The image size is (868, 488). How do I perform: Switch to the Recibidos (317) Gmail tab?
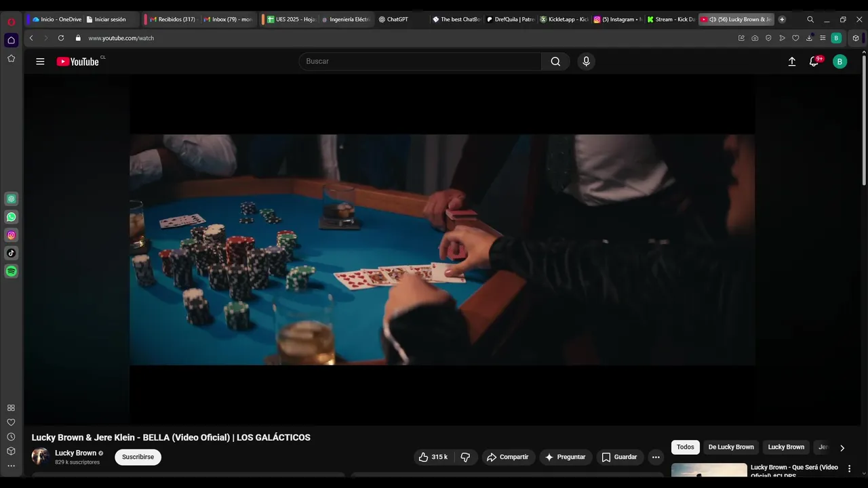coord(172,20)
